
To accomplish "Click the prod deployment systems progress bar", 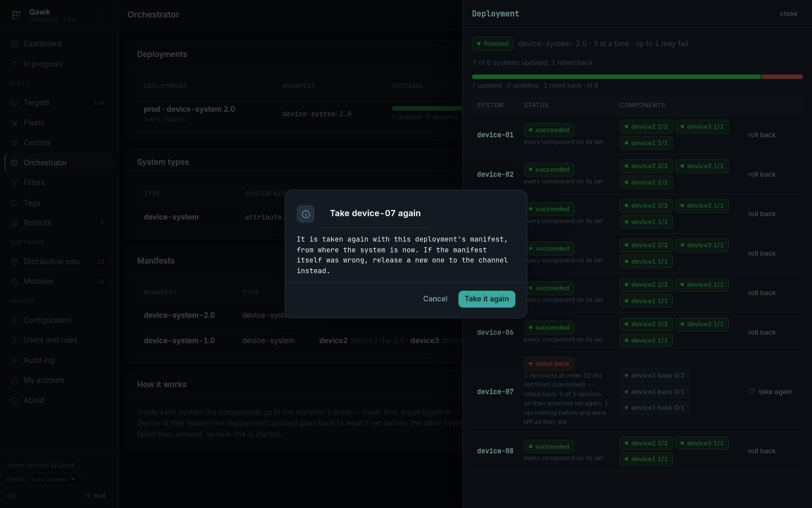I will point(427,108).
